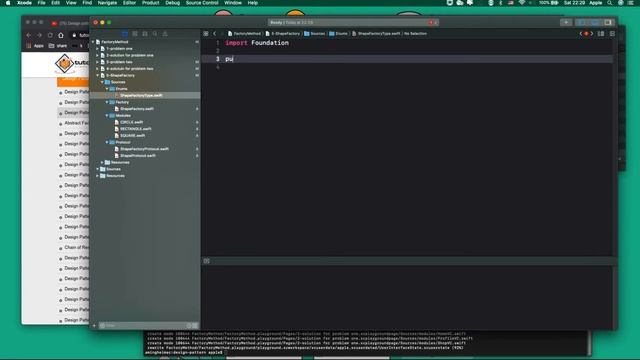Open Abstract Factory link in browser sidebar
640x360 pixels.
click(76, 123)
